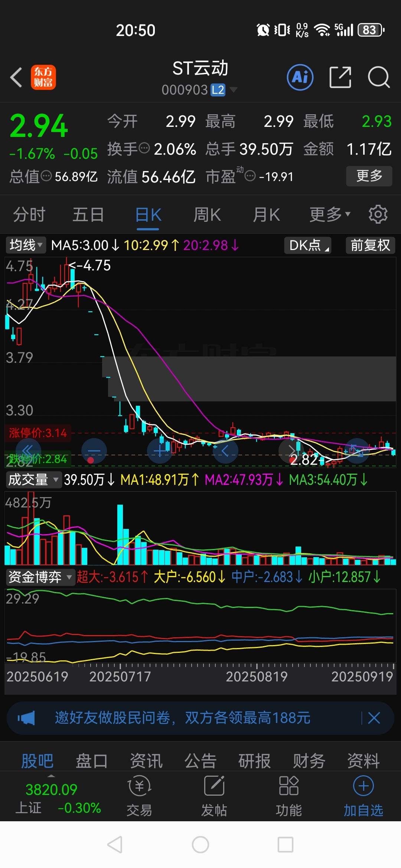Image resolution: width=401 pixels, height=868 pixels.
Task: Open the survey invitation banner link
Action: point(182,718)
